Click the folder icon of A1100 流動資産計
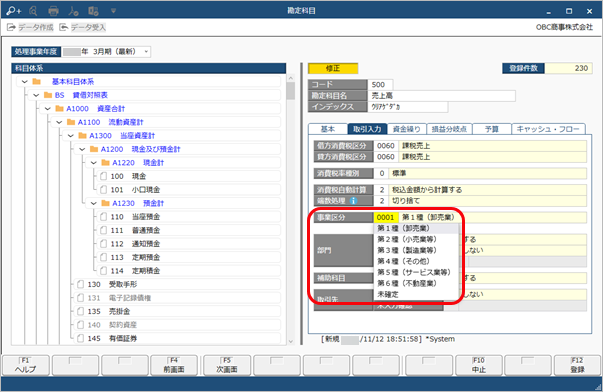The image size is (603, 392). pyautogui.click(x=71, y=122)
